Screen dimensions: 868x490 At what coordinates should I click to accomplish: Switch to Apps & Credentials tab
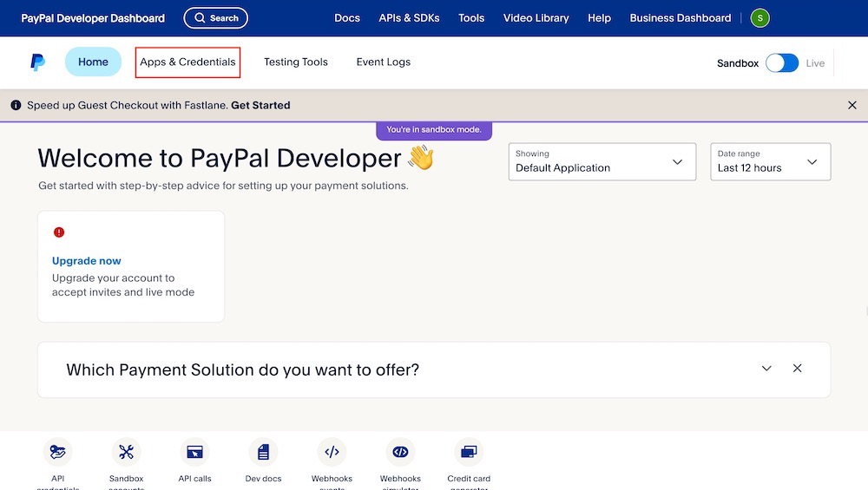click(x=187, y=62)
